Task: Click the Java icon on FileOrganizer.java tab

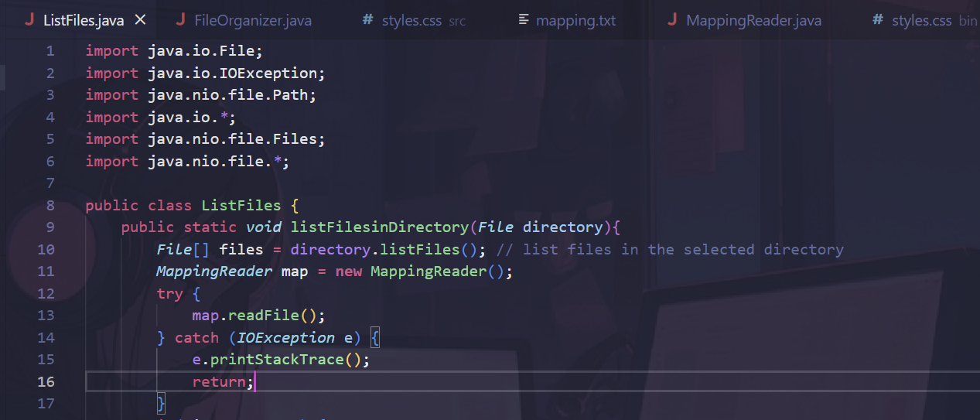Action: (180, 20)
